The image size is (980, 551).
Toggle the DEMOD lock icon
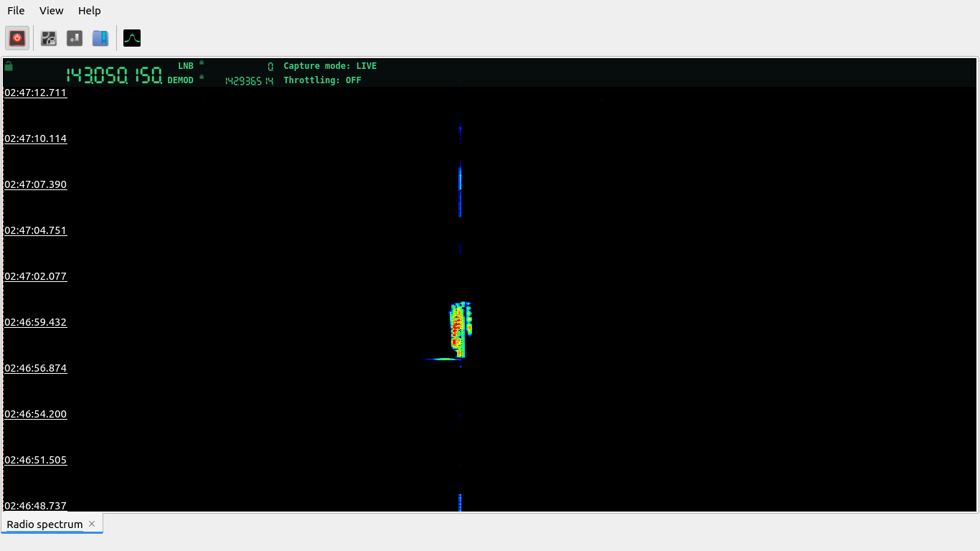pos(202,77)
